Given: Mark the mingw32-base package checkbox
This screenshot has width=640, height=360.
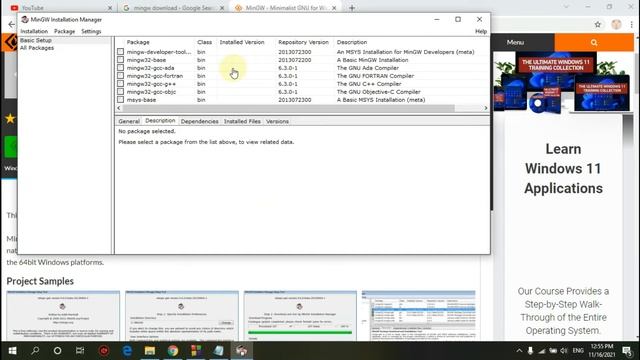Looking at the screenshot, I should pos(120,60).
